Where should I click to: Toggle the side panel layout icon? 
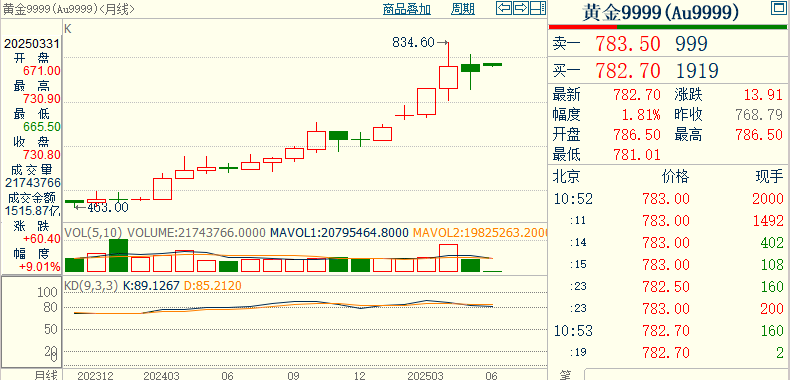[538, 8]
